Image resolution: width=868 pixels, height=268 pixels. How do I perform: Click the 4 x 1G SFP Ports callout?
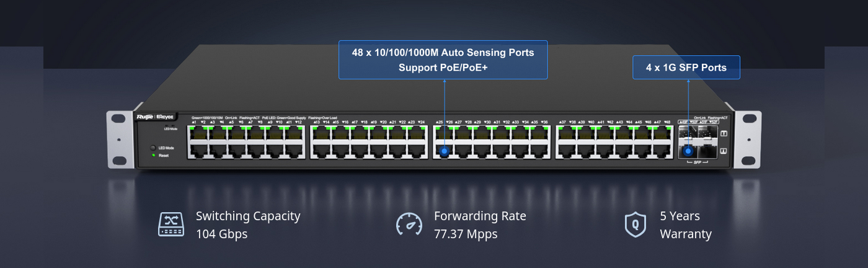[x=686, y=68]
